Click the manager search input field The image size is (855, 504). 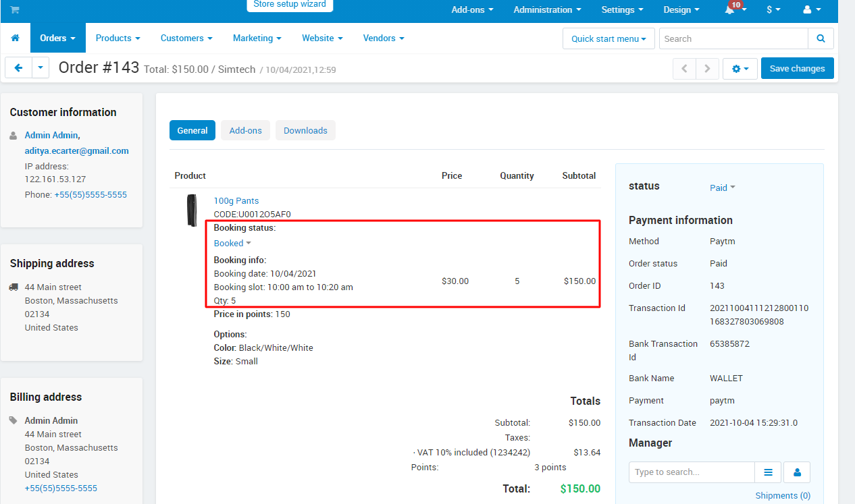pyautogui.click(x=692, y=472)
